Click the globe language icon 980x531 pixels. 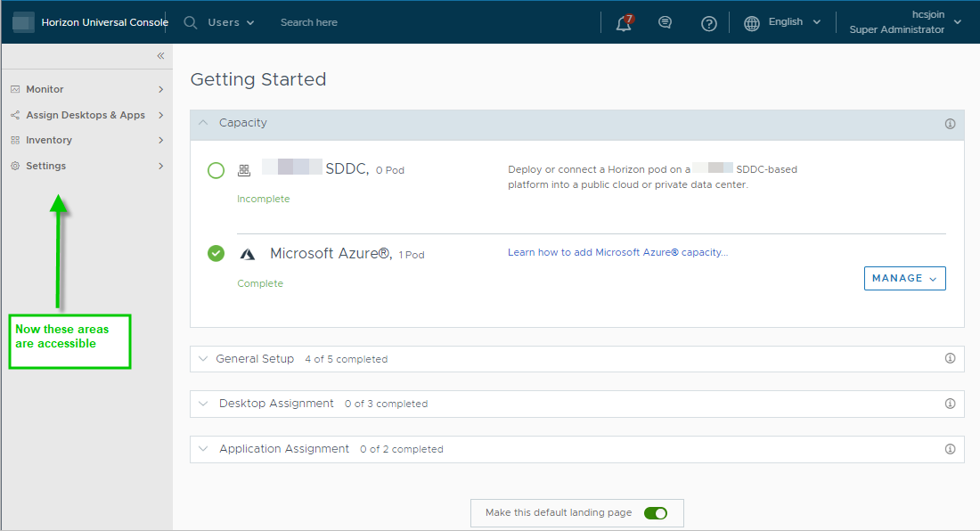click(752, 23)
